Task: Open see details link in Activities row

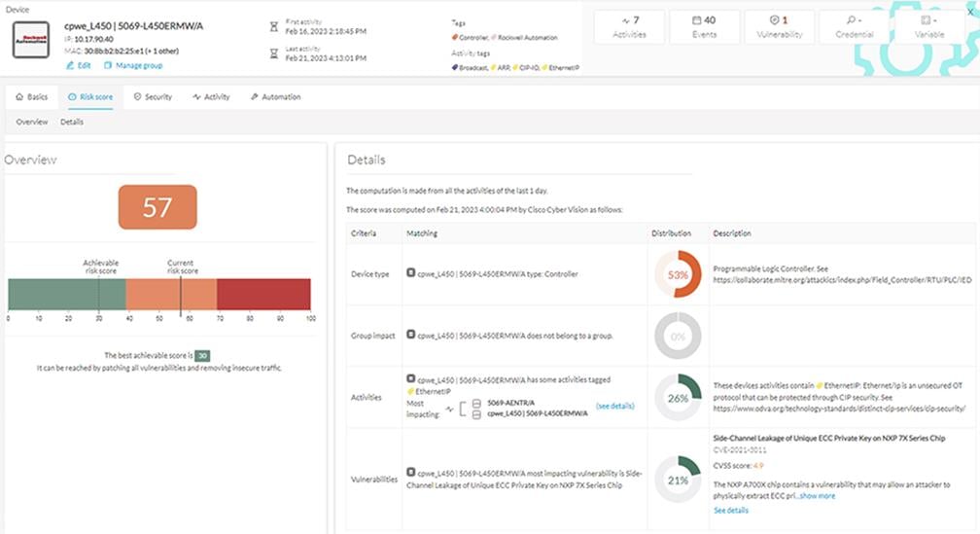Action: 615,406
